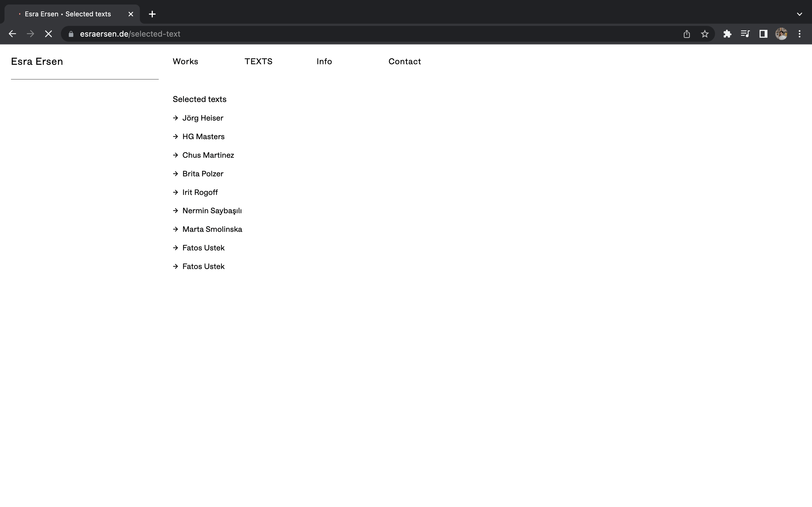Viewport: 812px width, 507px height.
Task: Click the reload/stop page icon
Action: tap(49, 33)
